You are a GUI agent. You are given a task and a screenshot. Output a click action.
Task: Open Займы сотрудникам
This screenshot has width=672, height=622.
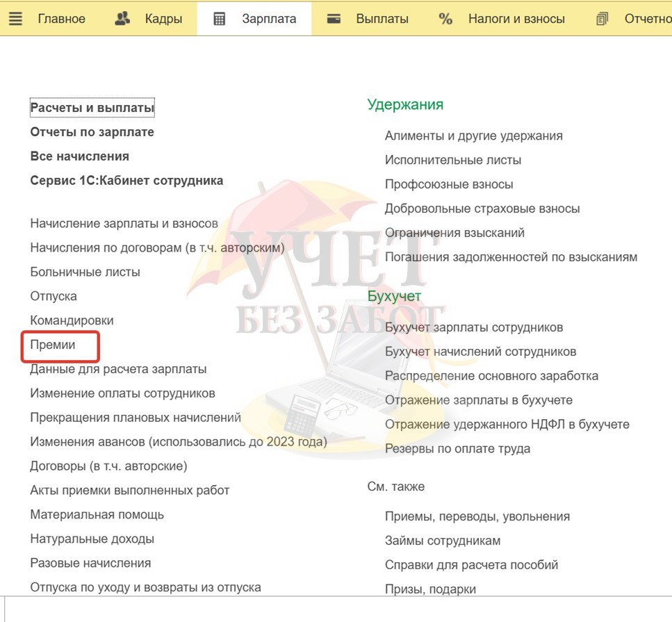[x=442, y=541]
